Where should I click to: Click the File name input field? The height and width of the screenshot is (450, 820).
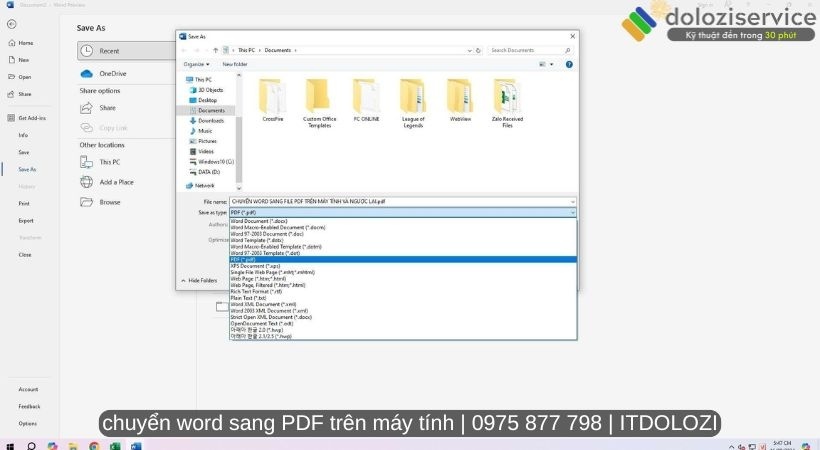tap(403, 201)
